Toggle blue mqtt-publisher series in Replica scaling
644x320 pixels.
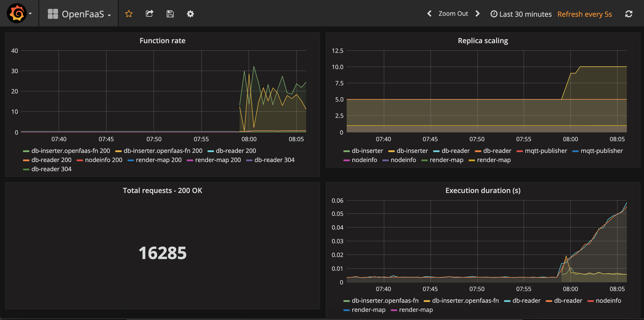point(602,151)
